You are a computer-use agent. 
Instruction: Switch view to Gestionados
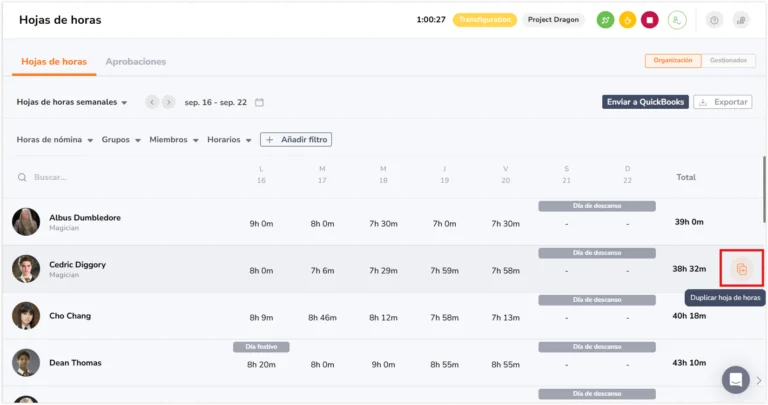pyautogui.click(x=728, y=60)
